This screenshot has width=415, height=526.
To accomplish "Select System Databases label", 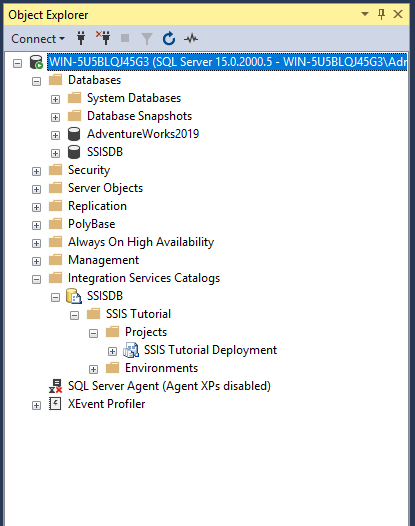I will pyautogui.click(x=134, y=98).
